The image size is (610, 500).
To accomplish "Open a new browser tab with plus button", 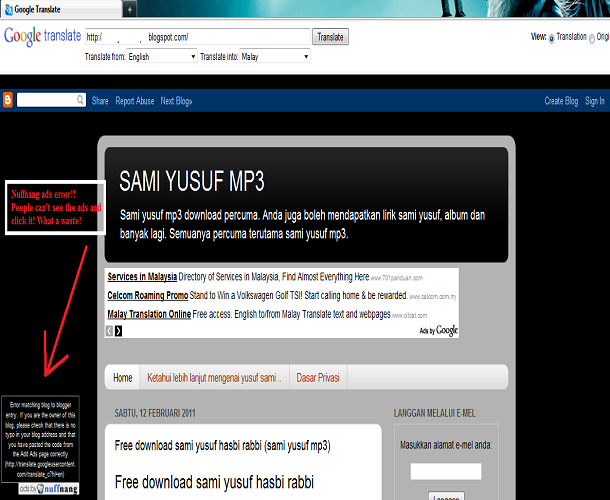I will click(x=130, y=10).
